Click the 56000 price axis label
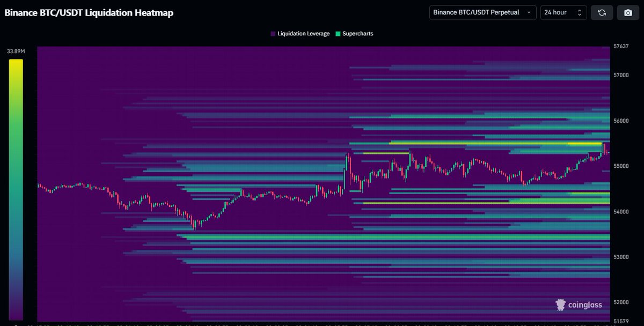The width and height of the screenshot is (644, 326). click(621, 121)
